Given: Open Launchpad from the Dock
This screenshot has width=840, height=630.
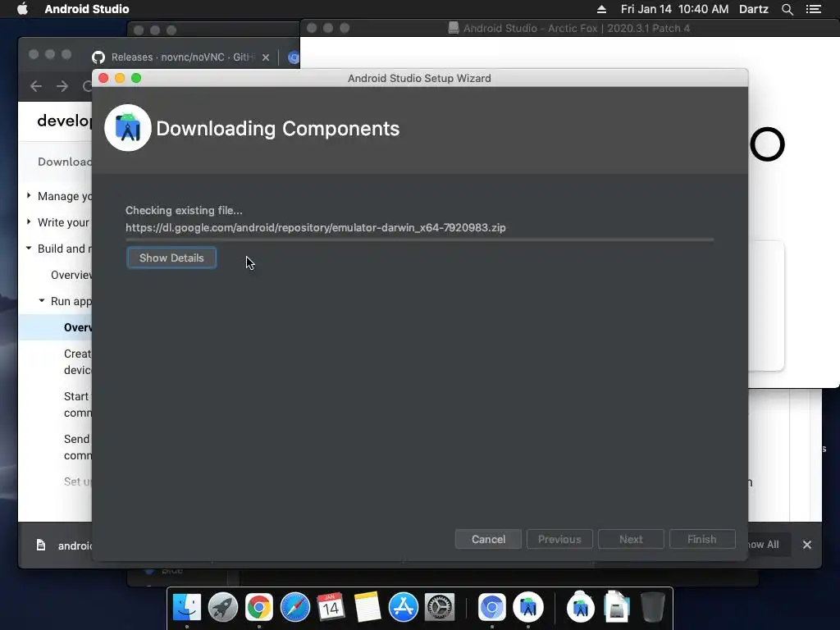Looking at the screenshot, I should [223, 608].
